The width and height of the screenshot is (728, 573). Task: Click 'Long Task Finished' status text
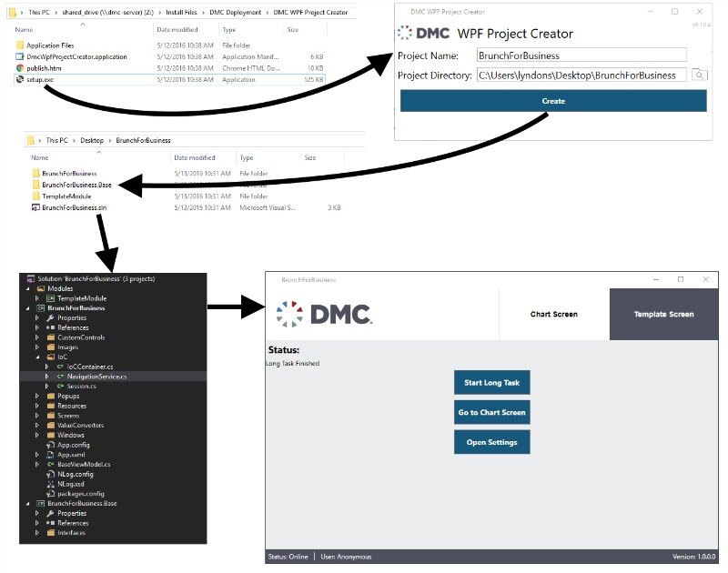coord(292,363)
